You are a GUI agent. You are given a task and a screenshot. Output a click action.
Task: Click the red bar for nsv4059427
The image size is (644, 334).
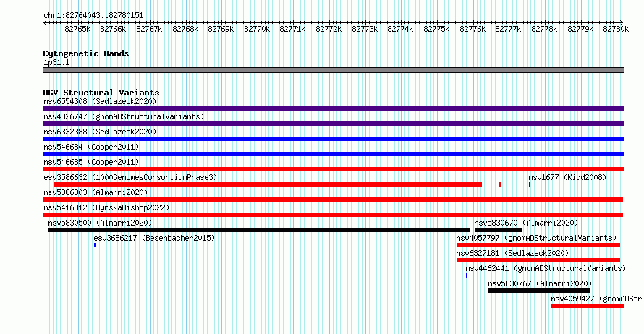(x=588, y=306)
